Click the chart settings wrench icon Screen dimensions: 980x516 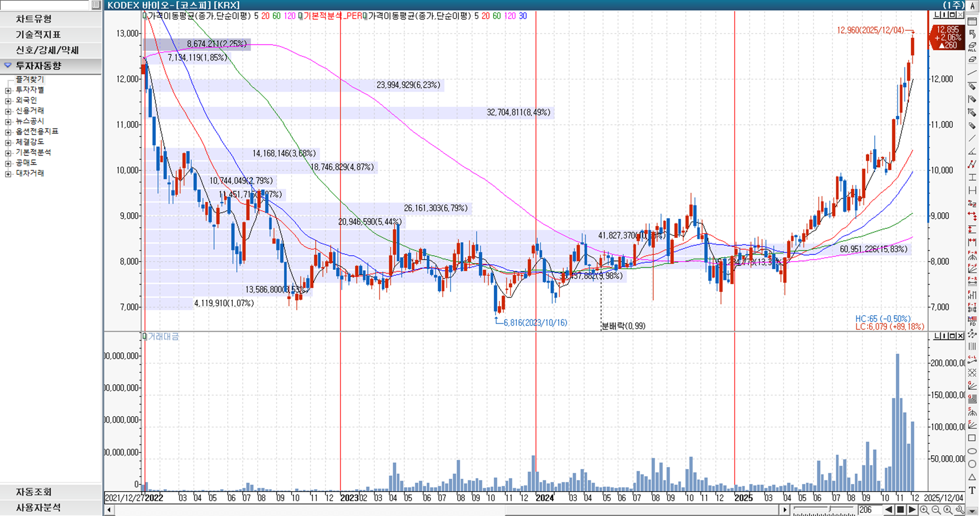(x=960, y=510)
